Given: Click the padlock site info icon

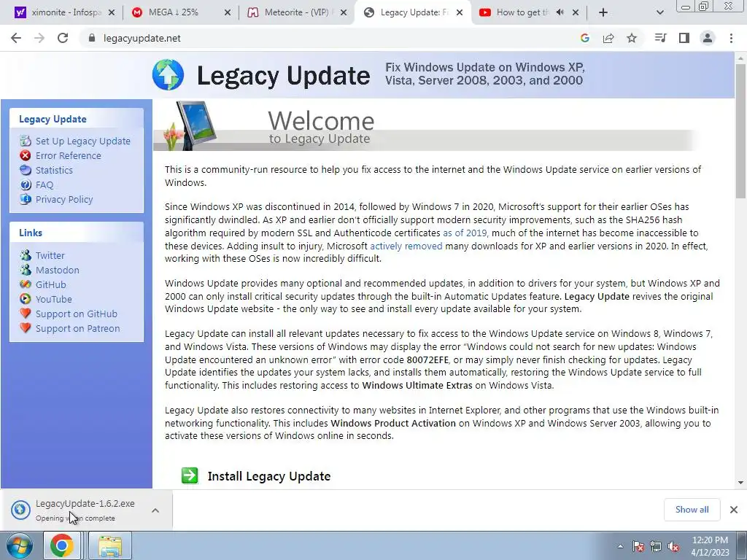Looking at the screenshot, I should pos(91,38).
